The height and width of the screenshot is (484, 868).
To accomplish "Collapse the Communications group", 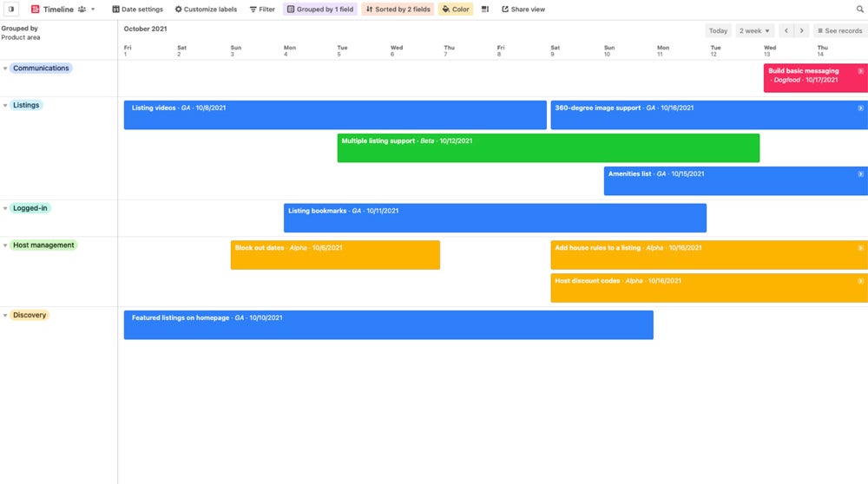I will pyautogui.click(x=5, y=69).
